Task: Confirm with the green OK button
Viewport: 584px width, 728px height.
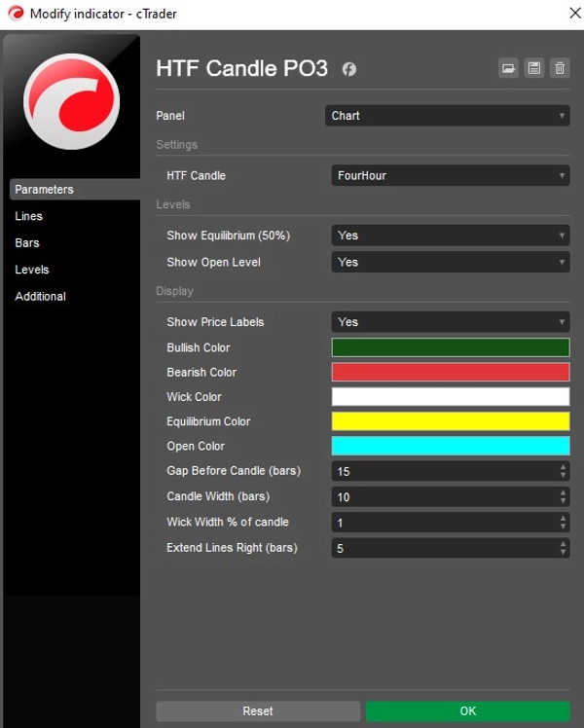Action: pyautogui.click(x=468, y=710)
